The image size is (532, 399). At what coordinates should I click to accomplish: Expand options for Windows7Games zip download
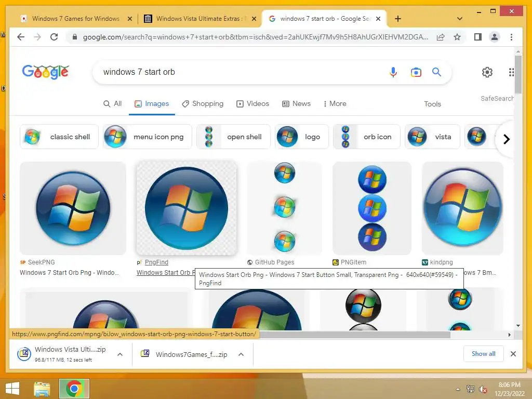(241, 354)
